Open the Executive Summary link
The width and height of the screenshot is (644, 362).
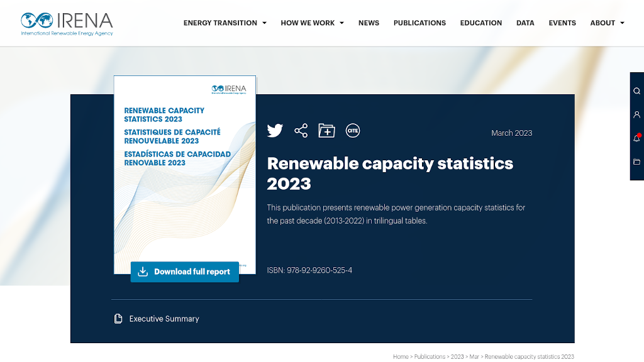point(164,319)
